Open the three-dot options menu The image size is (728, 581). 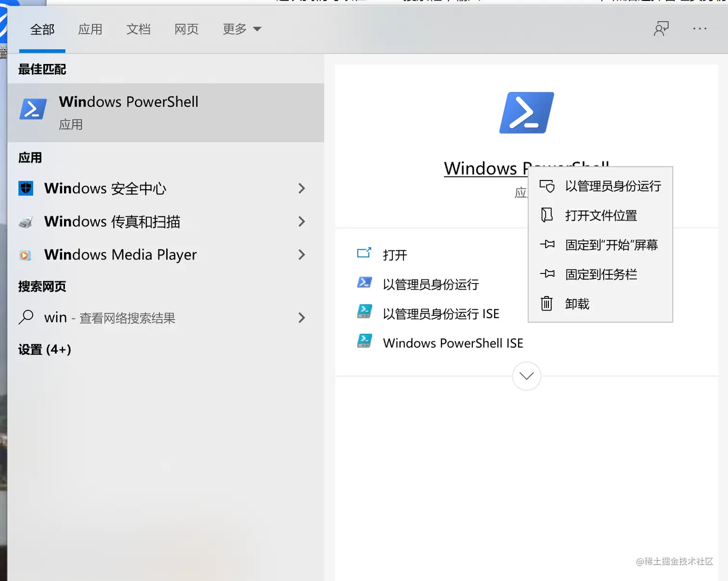pos(700,29)
